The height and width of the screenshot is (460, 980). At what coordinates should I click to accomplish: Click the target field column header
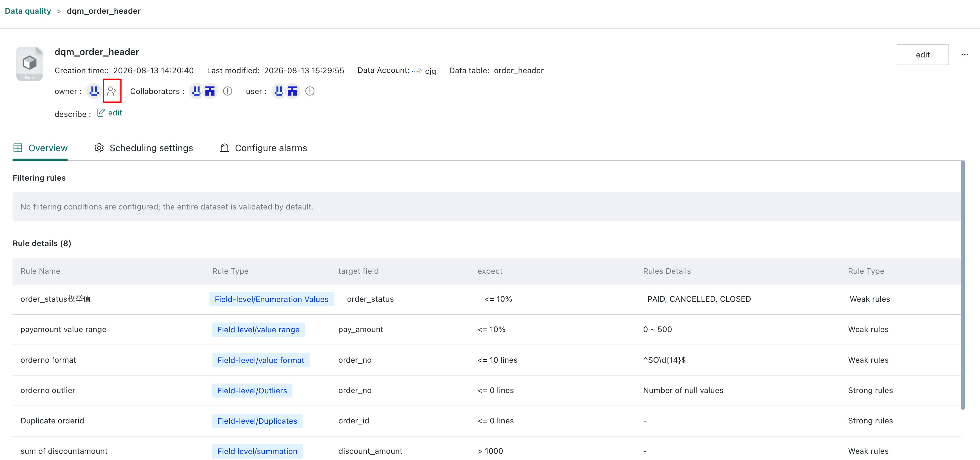(x=359, y=271)
